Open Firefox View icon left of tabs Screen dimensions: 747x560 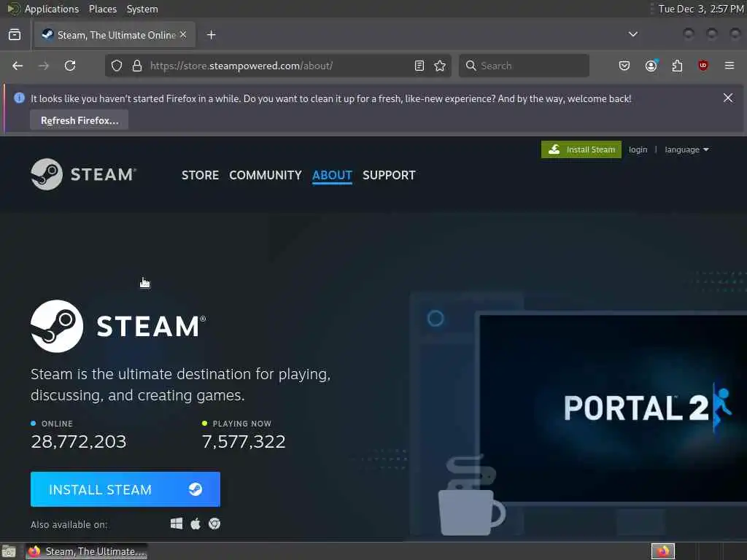click(x=15, y=35)
